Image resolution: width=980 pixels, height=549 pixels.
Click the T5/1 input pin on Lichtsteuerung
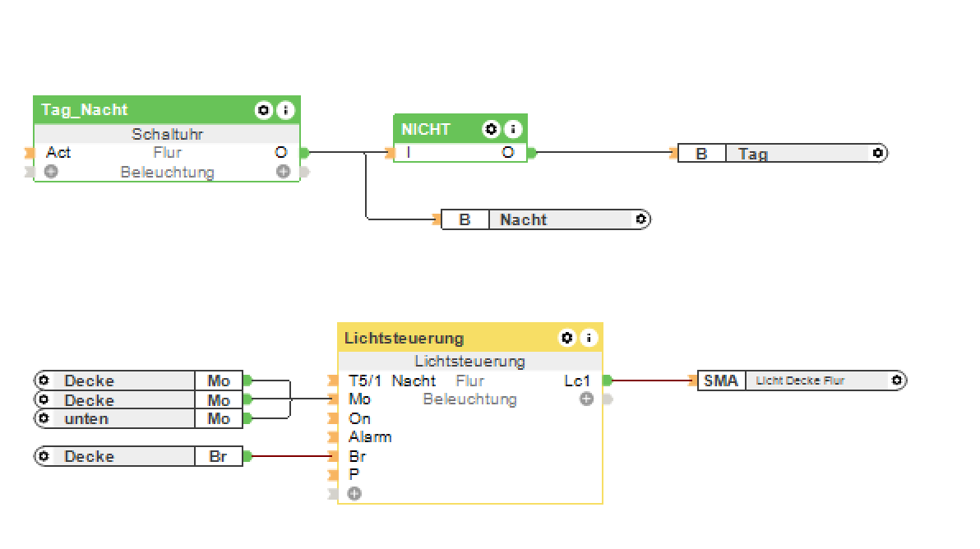[332, 381]
